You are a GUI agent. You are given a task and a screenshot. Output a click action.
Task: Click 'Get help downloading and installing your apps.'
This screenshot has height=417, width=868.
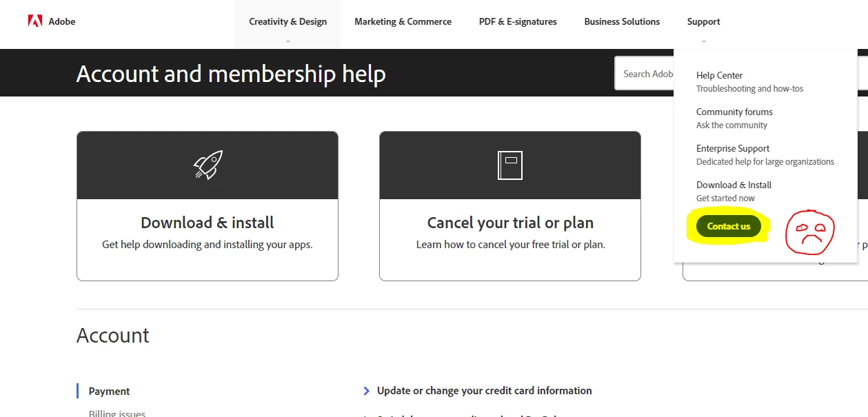coord(208,244)
